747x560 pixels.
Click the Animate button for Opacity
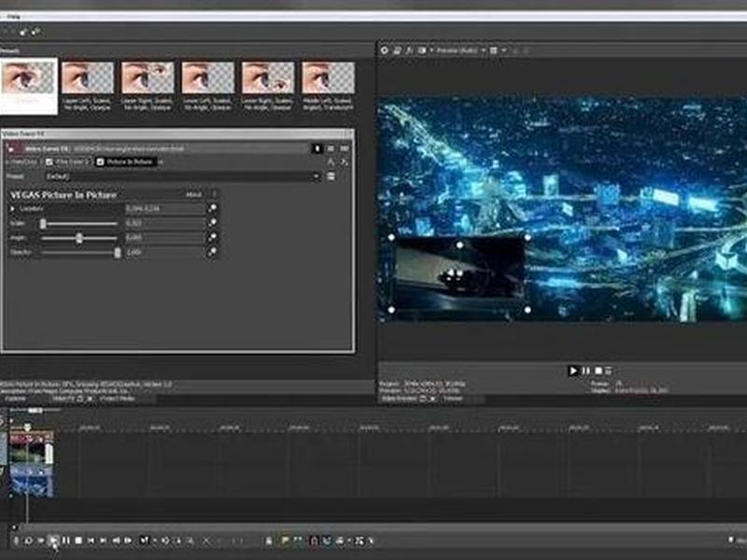click(213, 252)
